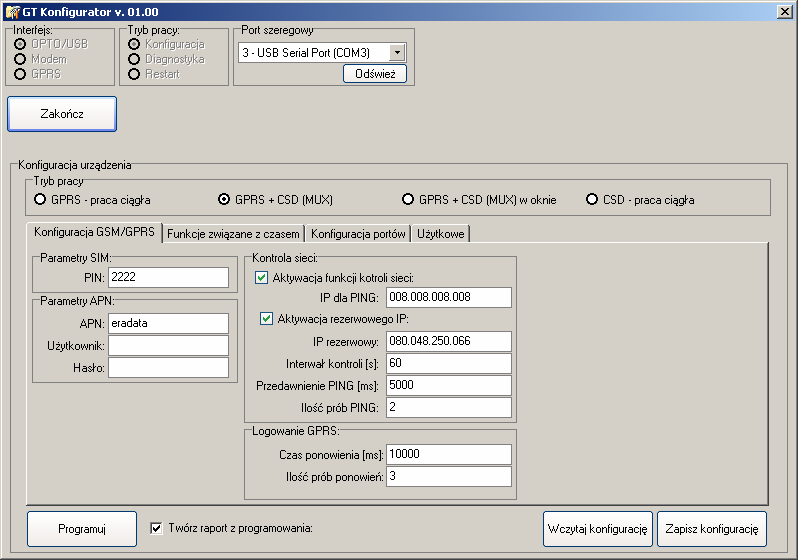Open the serial port COM3 dropdown

point(397,52)
